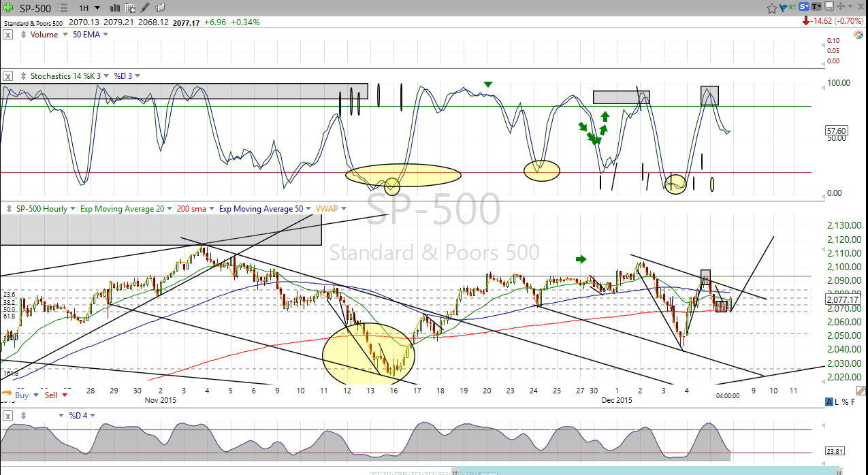Select the pencil drawing tool icon

click(145, 8)
